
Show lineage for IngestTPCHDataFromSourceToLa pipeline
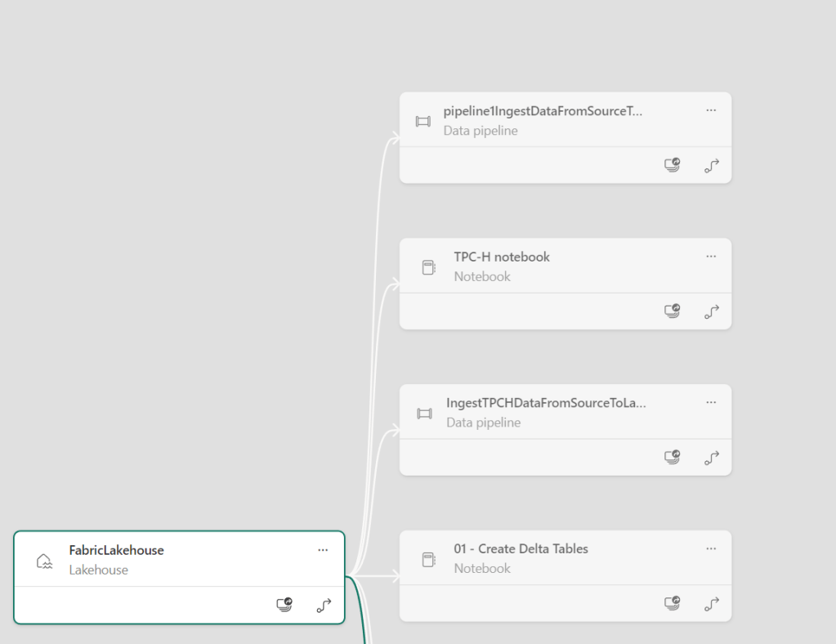[x=712, y=458]
